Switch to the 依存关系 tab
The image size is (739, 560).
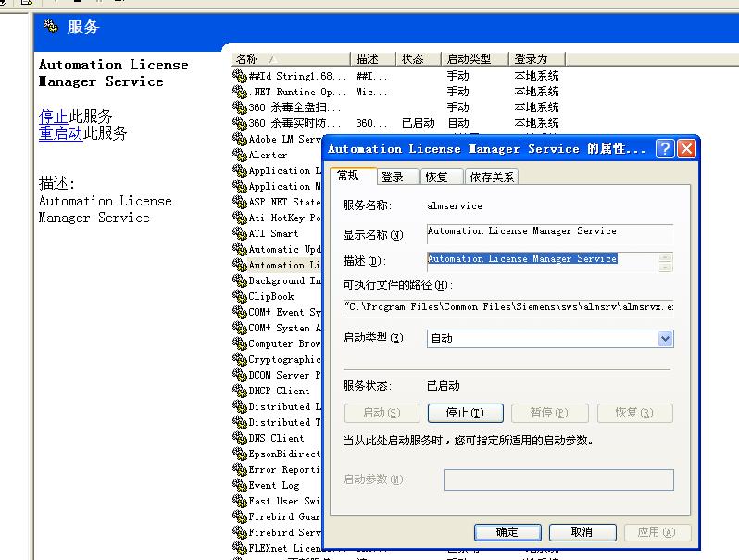(492, 178)
